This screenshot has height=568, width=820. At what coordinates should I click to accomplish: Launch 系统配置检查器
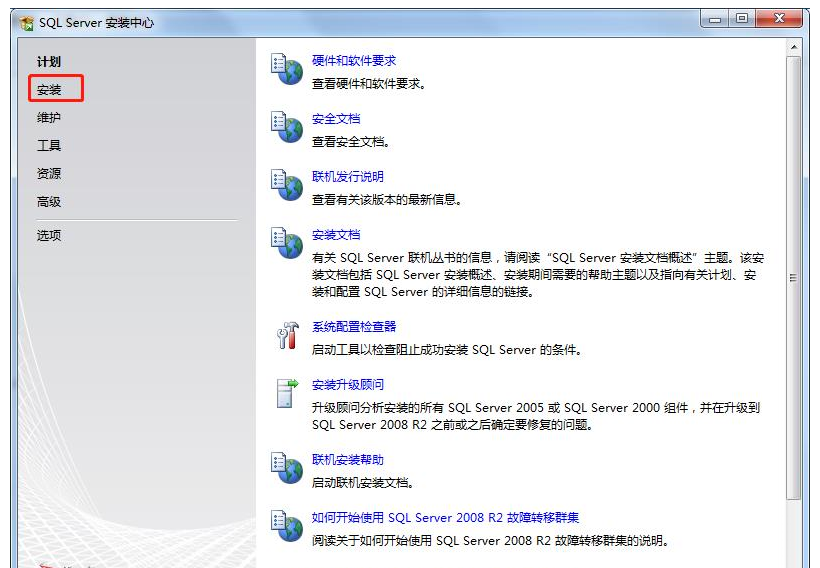[x=354, y=327]
